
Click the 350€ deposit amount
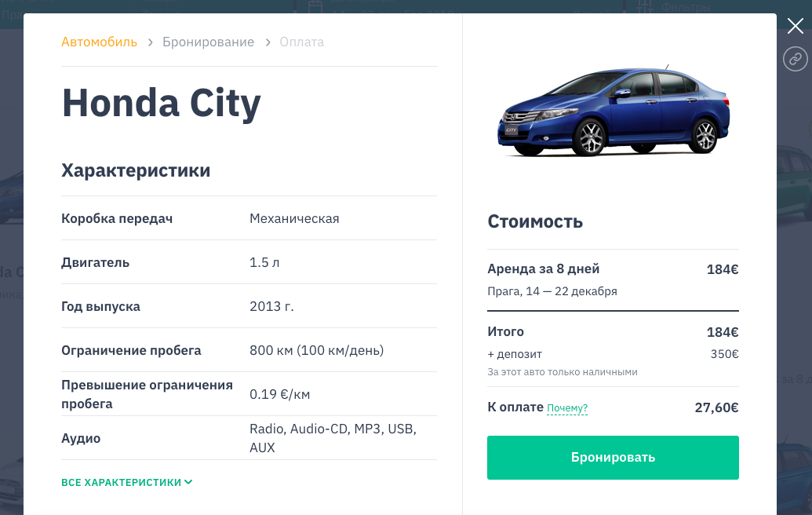(x=724, y=354)
